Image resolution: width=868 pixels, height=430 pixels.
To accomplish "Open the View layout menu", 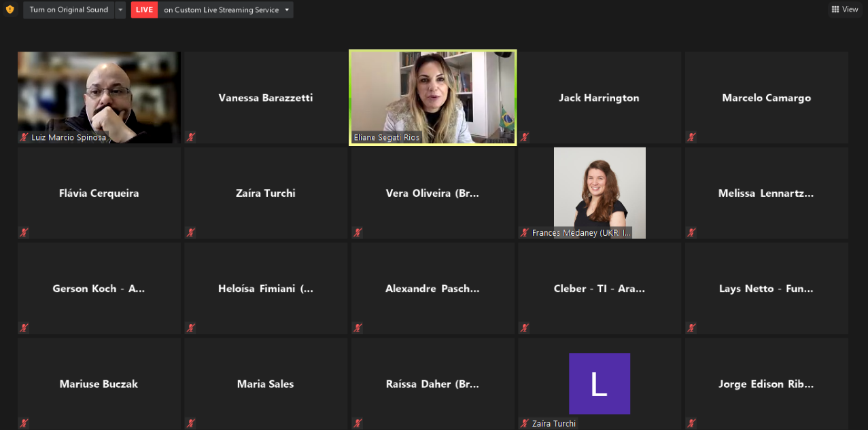I will click(x=845, y=10).
